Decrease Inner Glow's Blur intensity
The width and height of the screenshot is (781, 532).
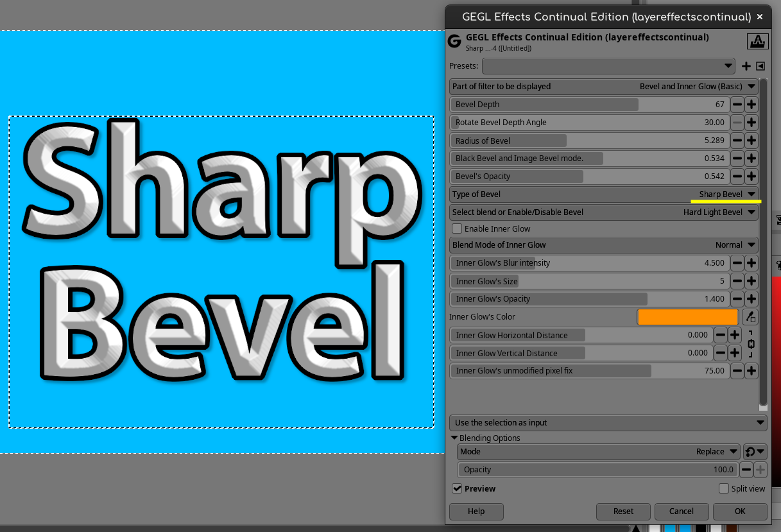(x=737, y=263)
